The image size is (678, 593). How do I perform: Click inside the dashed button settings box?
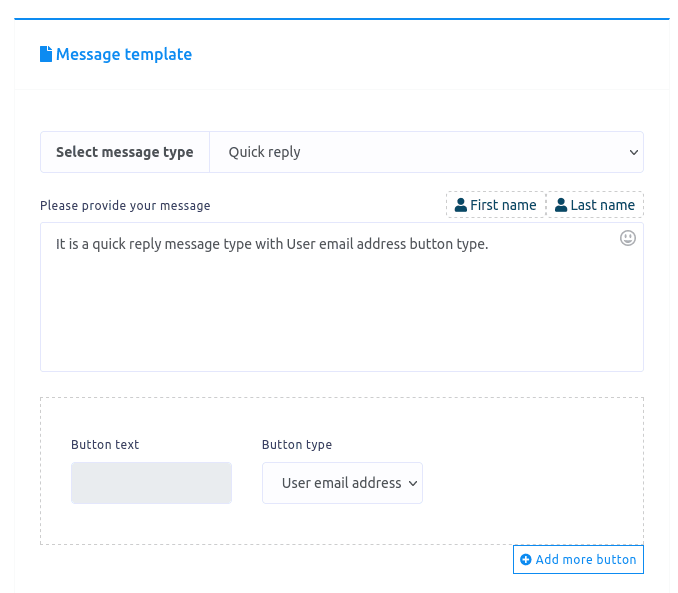[530, 470]
